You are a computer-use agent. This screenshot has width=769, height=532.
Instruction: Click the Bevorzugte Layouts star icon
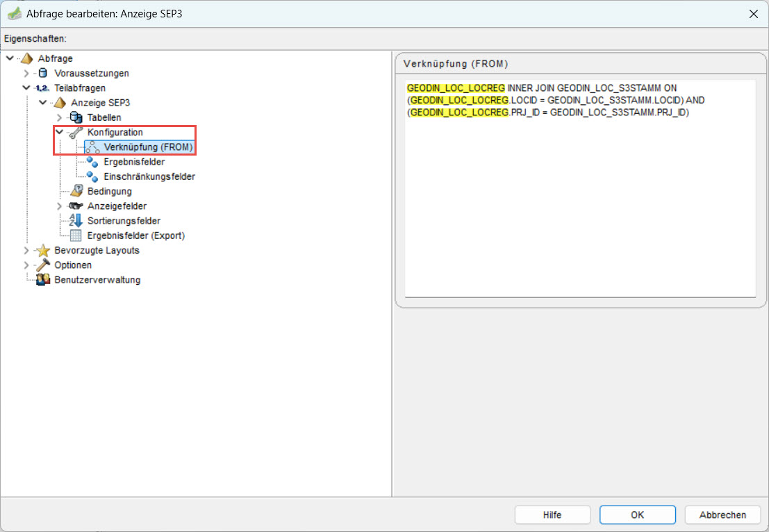[x=43, y=251]
